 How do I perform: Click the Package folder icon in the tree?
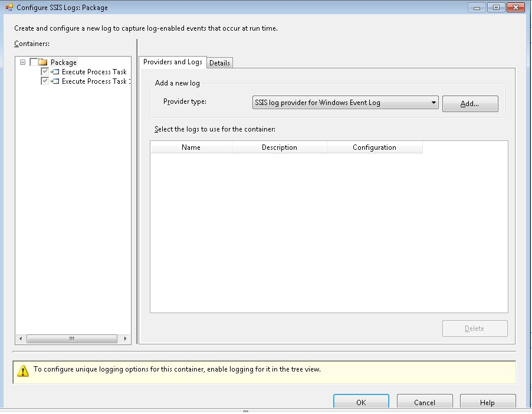pos(42,62)
